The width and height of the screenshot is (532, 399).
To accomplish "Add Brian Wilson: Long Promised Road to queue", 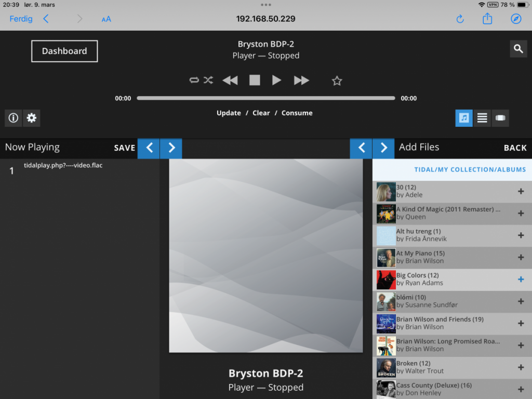I will 521,345.
